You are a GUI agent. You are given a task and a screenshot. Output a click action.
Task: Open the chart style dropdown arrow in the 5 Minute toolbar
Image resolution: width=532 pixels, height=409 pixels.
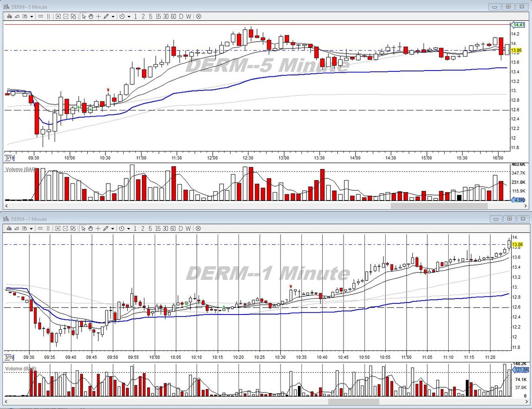tap(31, 16)
